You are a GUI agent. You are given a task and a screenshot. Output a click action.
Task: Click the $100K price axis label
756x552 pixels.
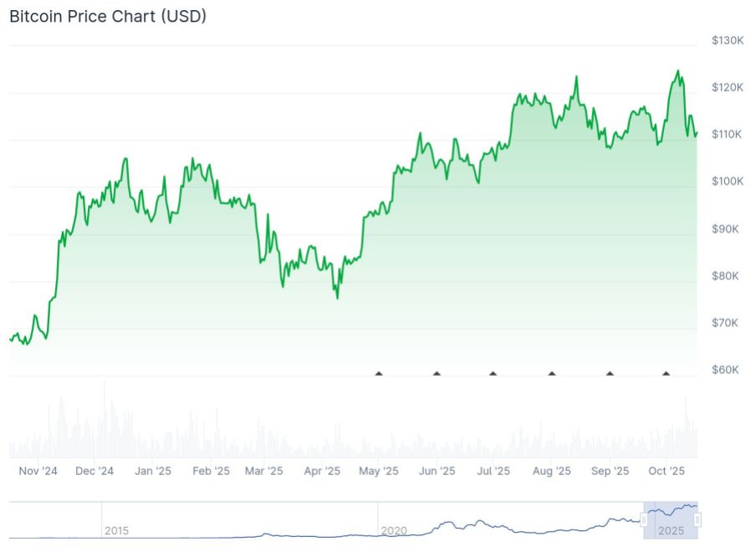click(x=728, y=181)
